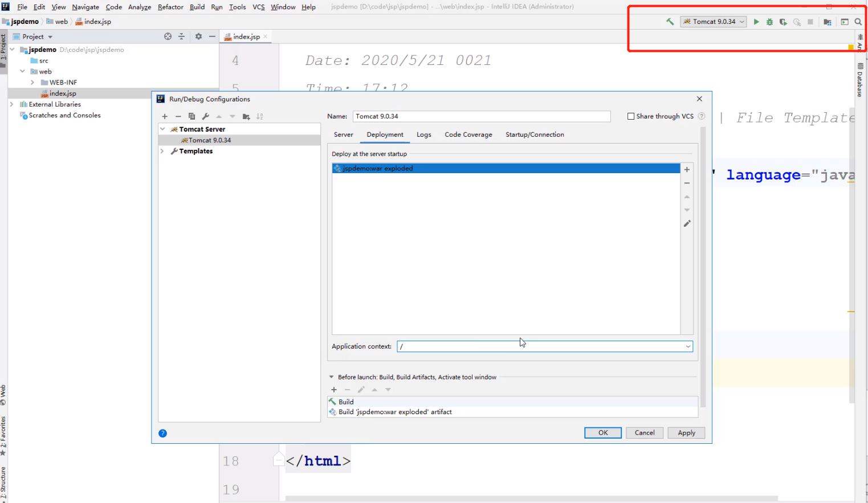868x503 pixels.
Task: Click the dialog help question mark icon
Action: coord(162,434)
